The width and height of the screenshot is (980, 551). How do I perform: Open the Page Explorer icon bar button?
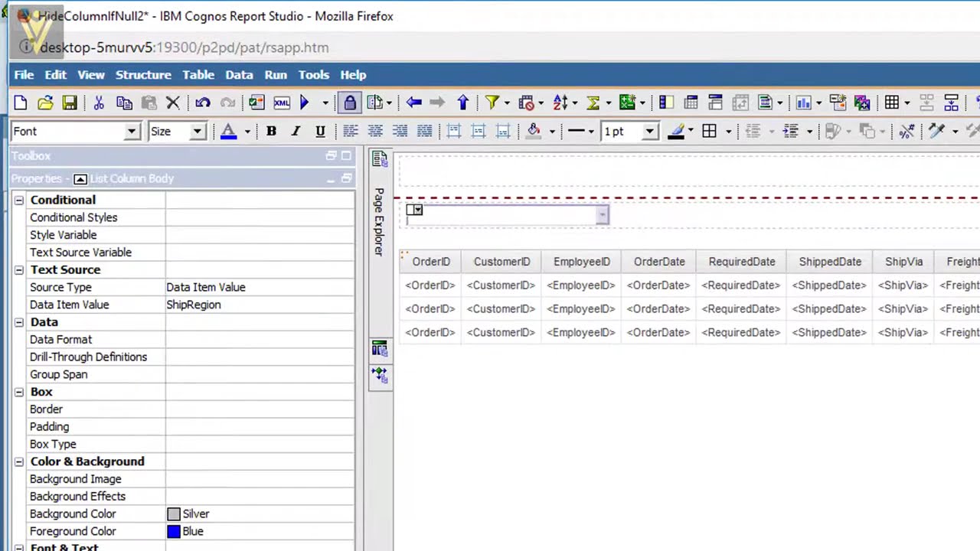click(379, 159)
